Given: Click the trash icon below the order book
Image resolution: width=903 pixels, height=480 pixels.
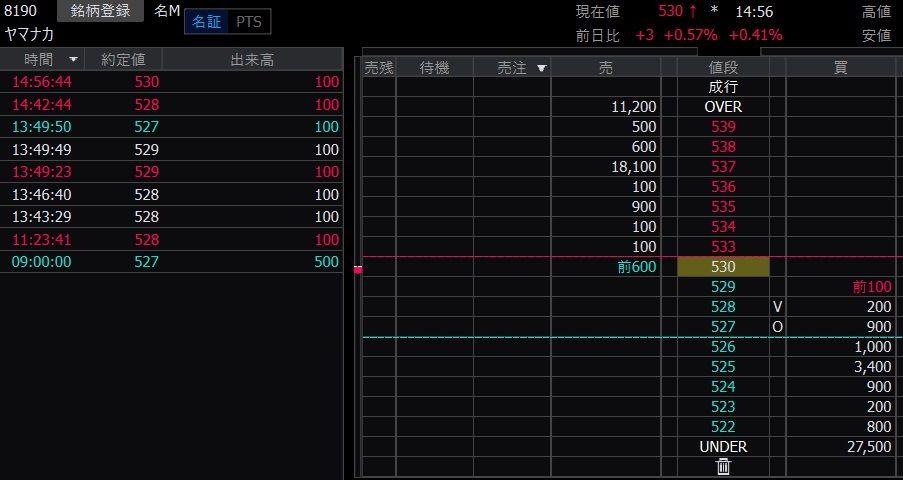Looking at the screenshot, I should [x=723, y=466].
